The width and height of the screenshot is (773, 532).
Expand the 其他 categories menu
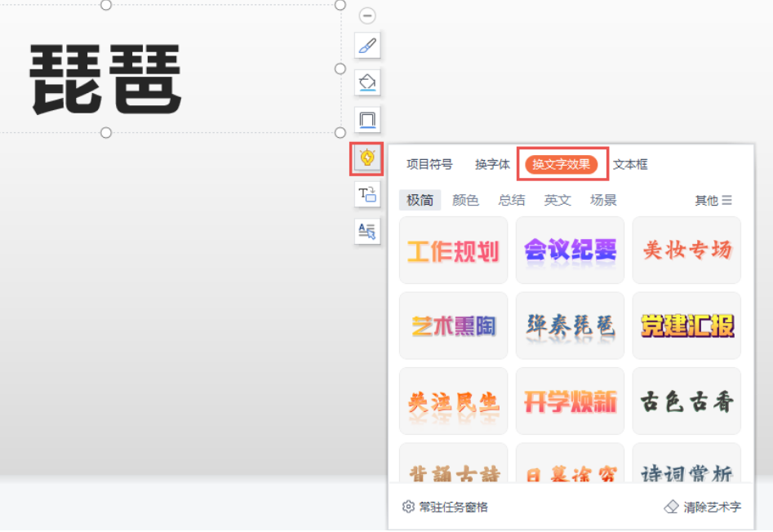[713, 200]
